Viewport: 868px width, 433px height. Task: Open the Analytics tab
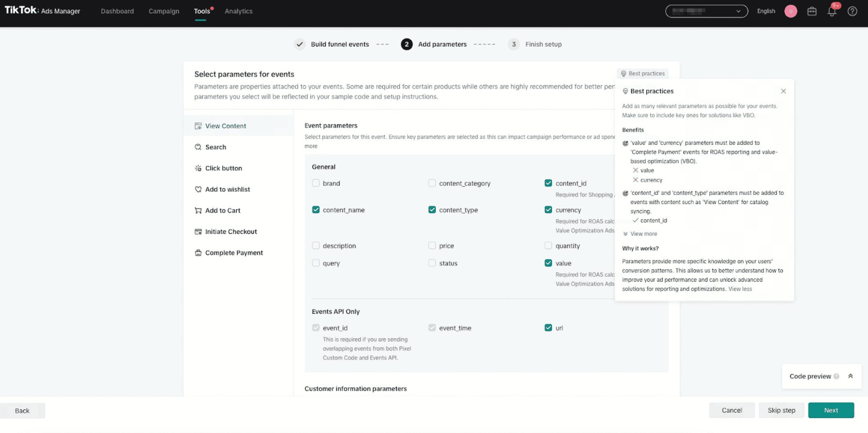(x=238, y=11)
